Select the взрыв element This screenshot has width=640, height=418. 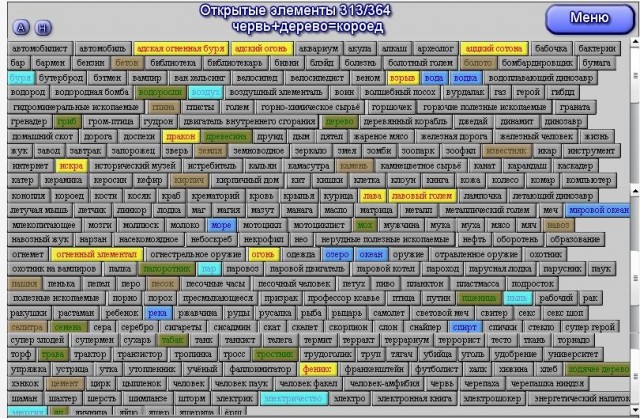click(x=402, y=78)
